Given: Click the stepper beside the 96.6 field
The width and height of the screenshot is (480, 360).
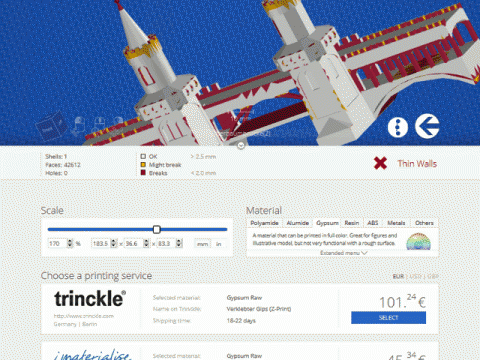Looking at the screenshot, I should [146, 244].
